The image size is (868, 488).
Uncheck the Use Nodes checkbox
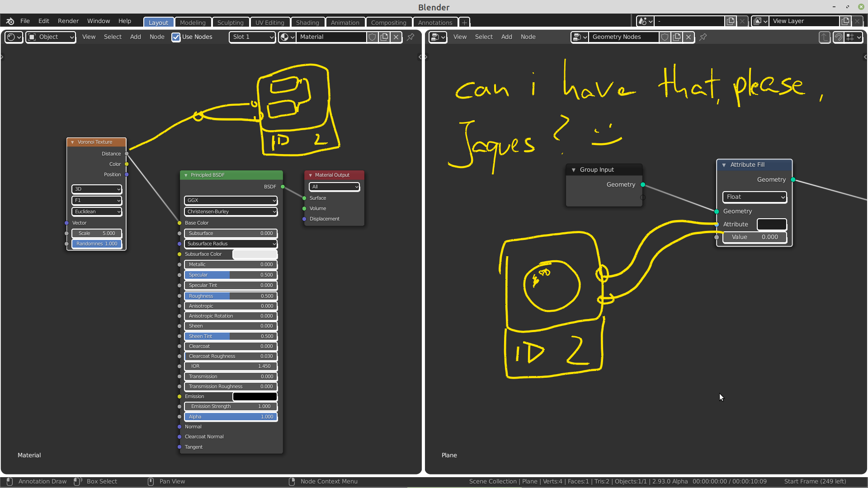[x=176, y=37]
